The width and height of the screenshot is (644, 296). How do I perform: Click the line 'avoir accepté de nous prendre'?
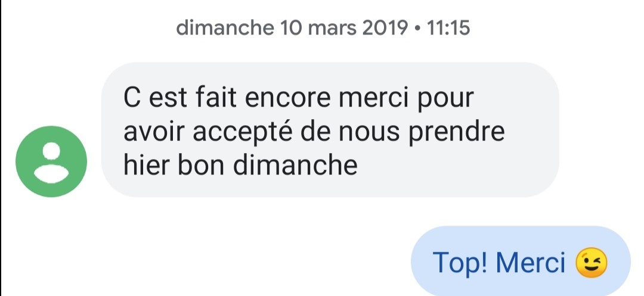point(314,131)
